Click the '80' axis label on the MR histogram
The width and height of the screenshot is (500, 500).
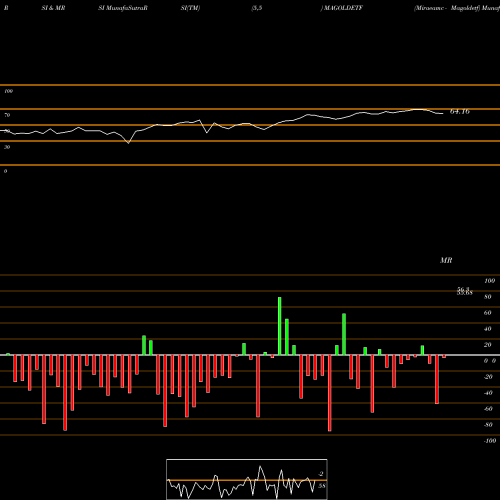487,297
